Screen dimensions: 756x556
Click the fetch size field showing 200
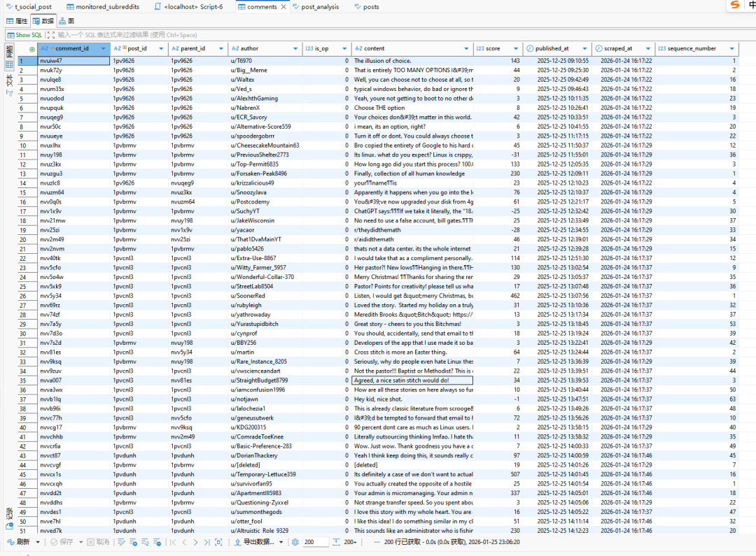[315, 542]
